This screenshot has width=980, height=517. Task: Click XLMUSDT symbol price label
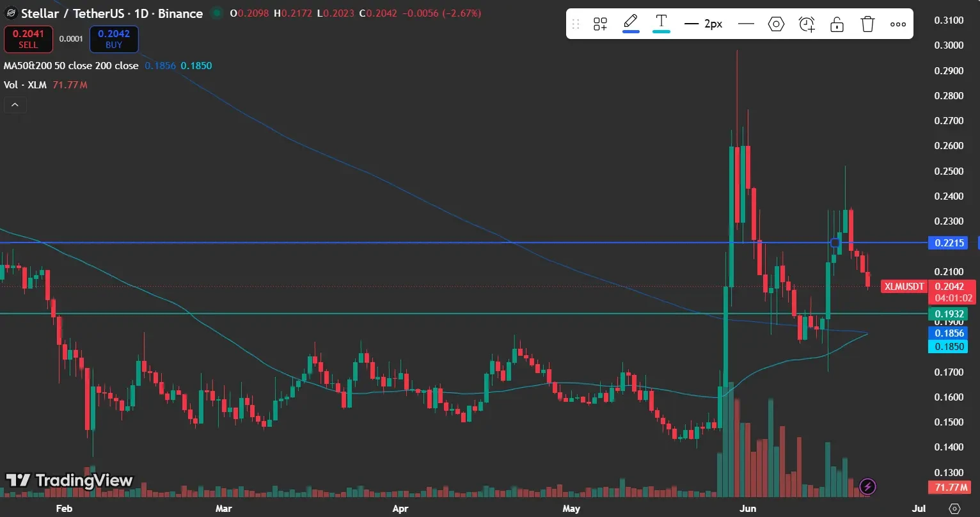coord(904,287)
